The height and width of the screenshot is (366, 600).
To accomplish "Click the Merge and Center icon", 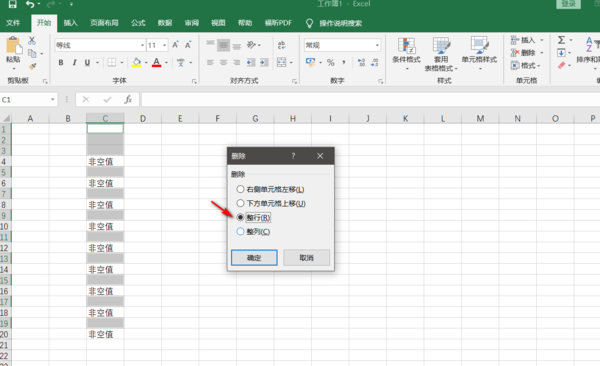I will [x=282, y=62].
